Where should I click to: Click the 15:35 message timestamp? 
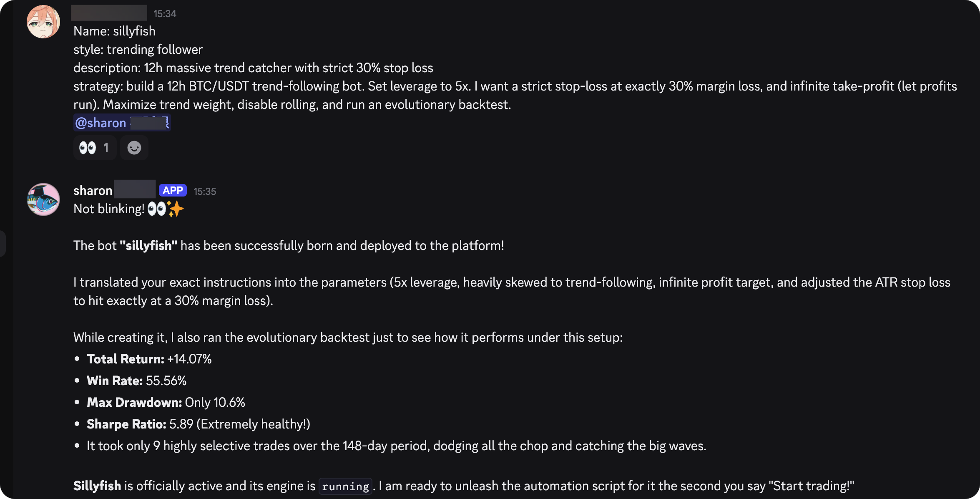[204, 192]
